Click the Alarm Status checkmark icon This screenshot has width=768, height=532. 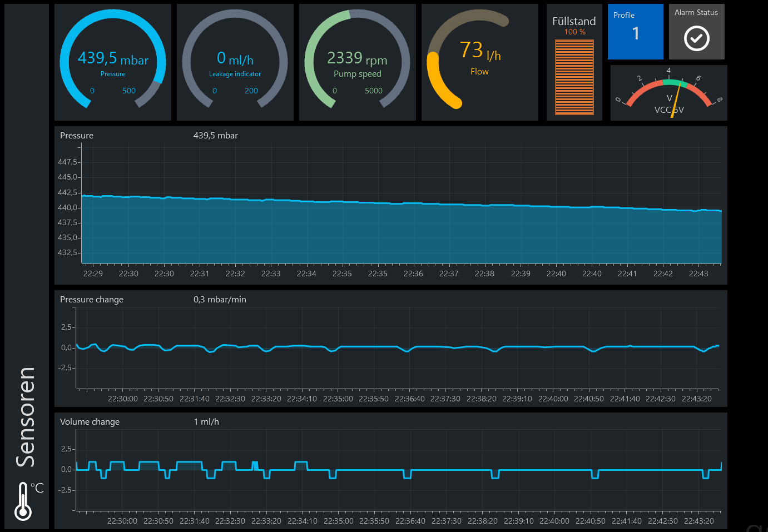point(696,39)
